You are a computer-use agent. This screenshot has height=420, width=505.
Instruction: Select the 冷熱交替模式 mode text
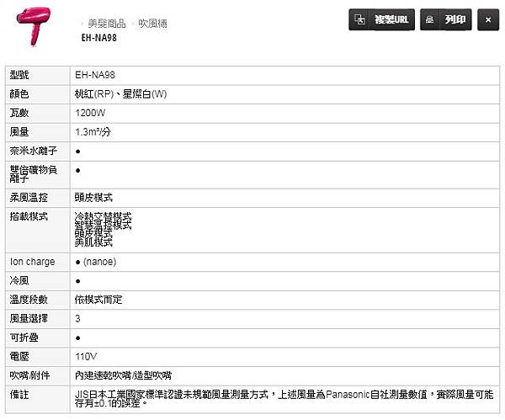[x=103, y=215]
